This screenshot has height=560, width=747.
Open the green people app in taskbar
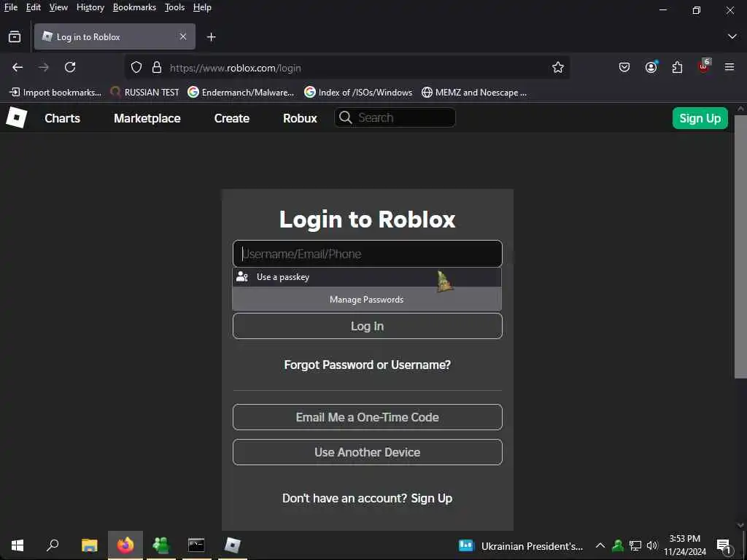(161, 545)
